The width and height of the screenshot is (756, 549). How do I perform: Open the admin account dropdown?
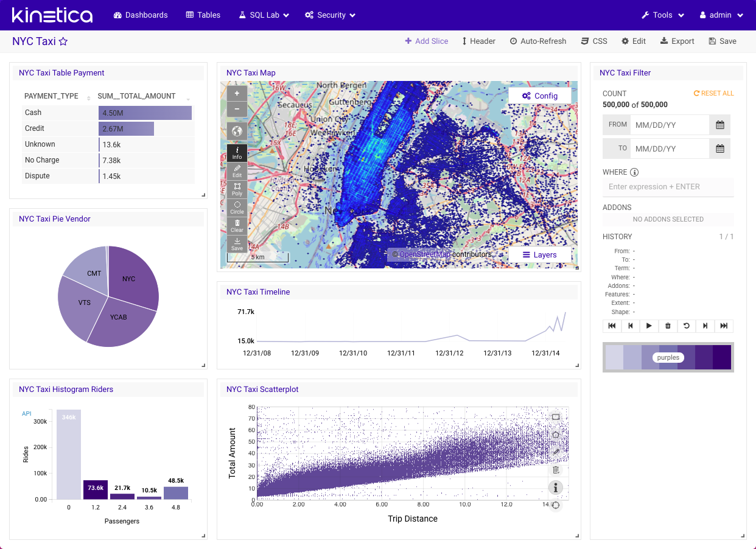[721, 15]
